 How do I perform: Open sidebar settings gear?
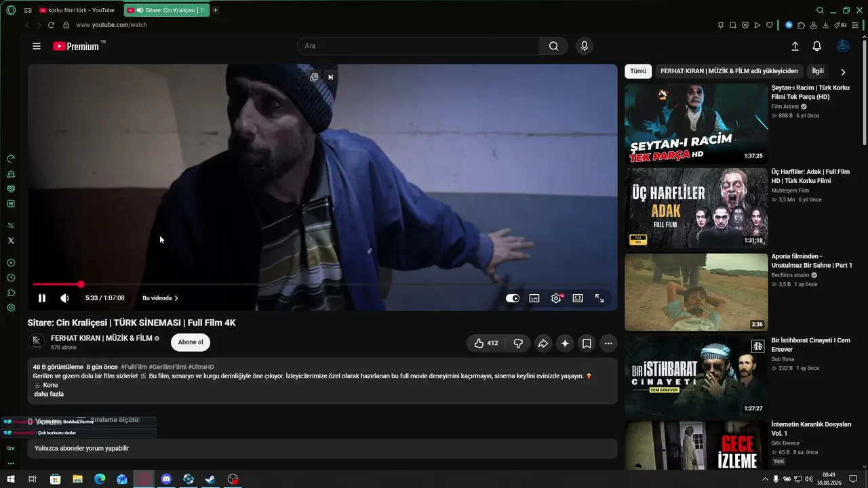click(x=11, y=308)
